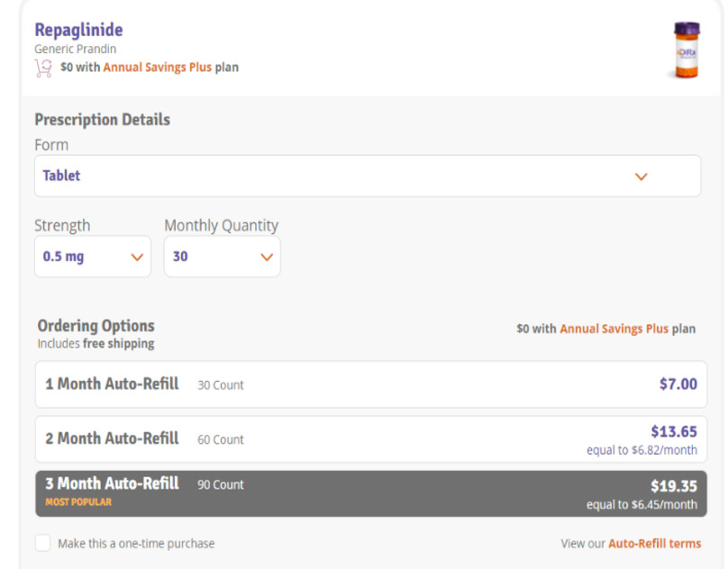Click the $13.65 price
This screenshot has width=728, height=569.
pos(673,432)
